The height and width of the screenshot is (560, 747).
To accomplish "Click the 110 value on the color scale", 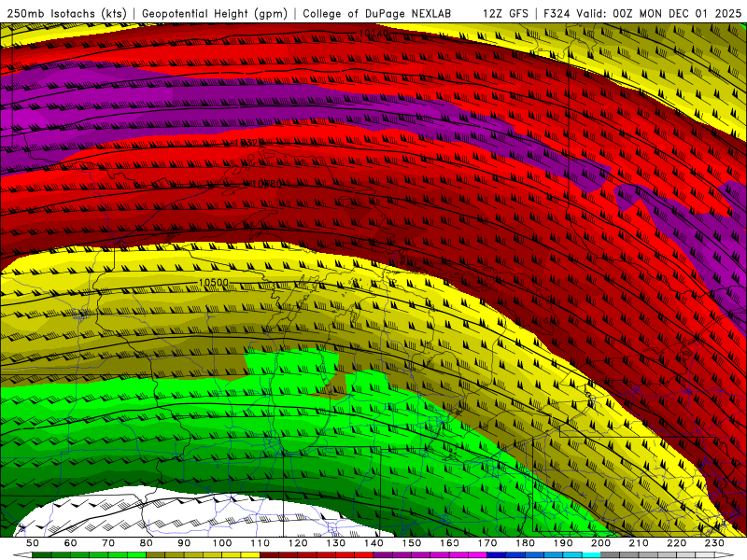I will pos(261,543).
